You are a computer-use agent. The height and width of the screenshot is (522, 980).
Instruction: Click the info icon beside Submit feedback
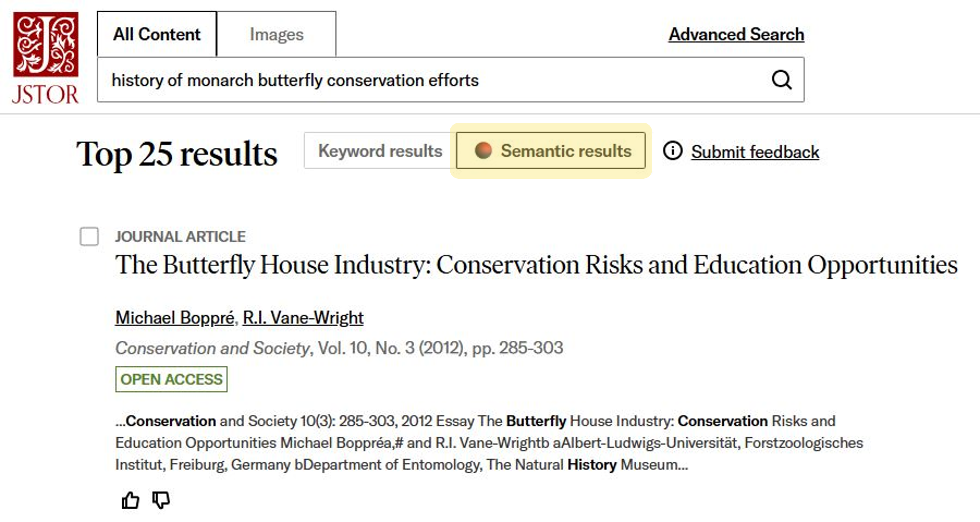point(672,151)
